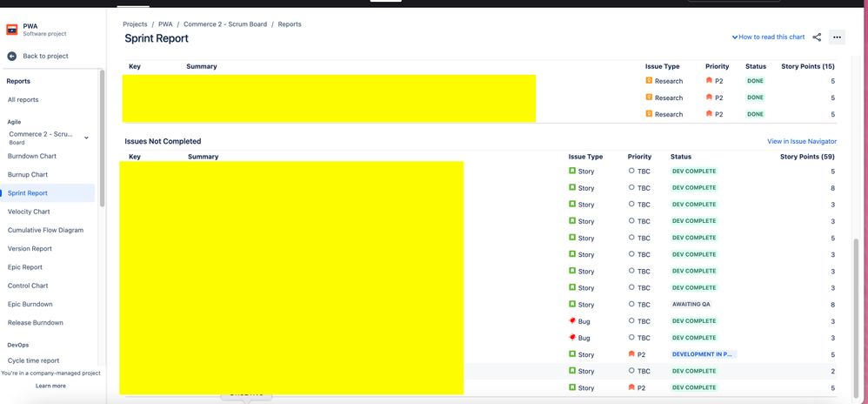Click the TBC priority circle in the AWAITING QA row

point(631,304)
